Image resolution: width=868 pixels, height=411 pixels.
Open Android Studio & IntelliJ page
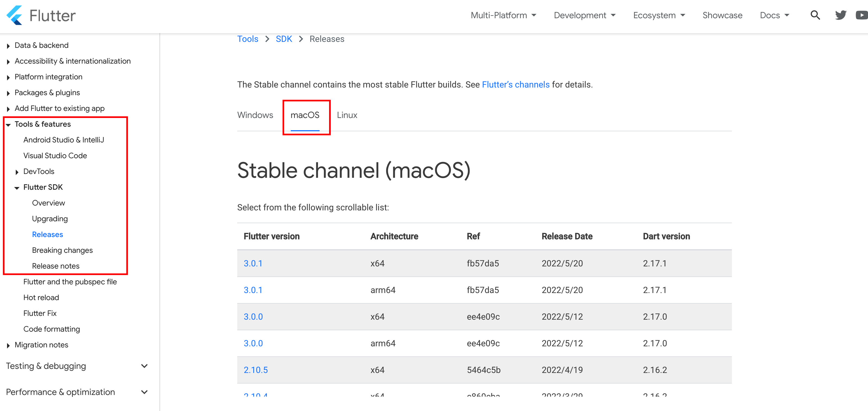[64, 140]
